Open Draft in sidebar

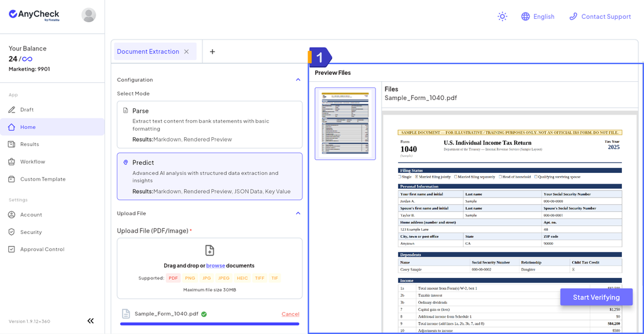click(x=52, y=109)
